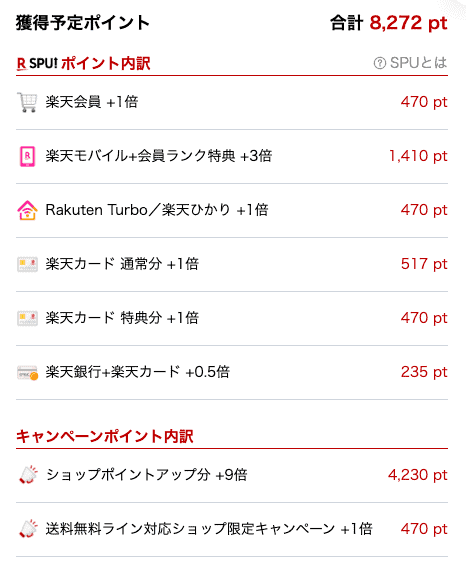This screenshot has height=569, width=466.
Task: Click the Rakuten Turbo wifi house icon
Action: tap(27, 210)
